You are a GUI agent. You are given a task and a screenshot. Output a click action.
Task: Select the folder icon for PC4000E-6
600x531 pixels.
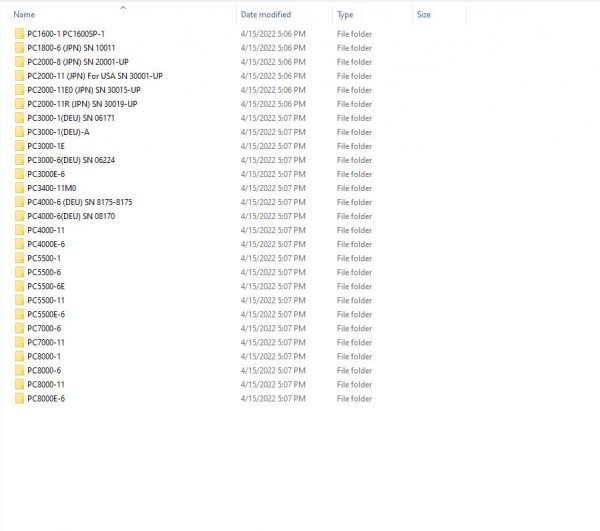20,244
